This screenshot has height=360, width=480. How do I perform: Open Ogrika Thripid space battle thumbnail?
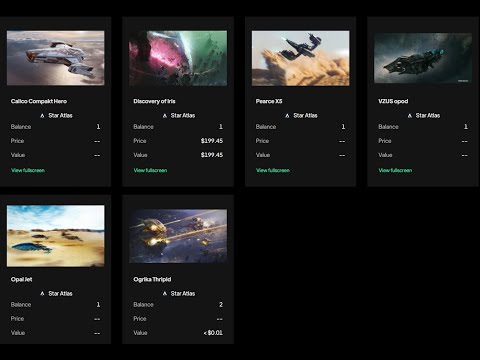point(178,236)
